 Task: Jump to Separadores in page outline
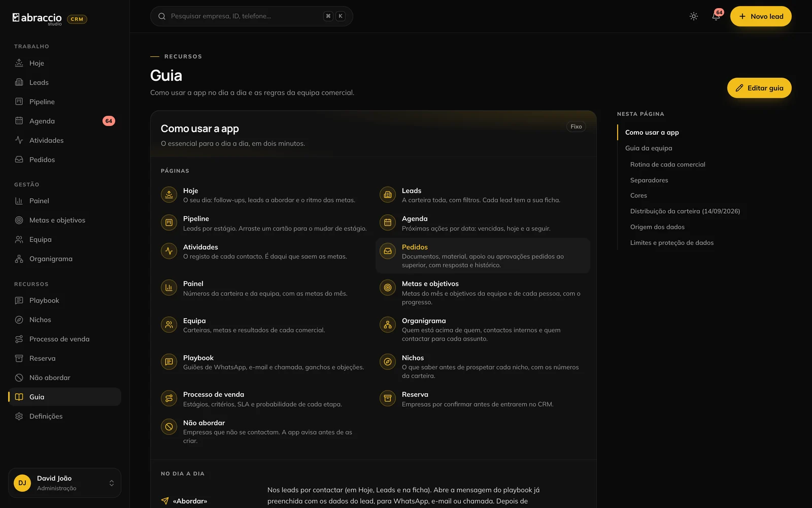[x=649, y=180]
